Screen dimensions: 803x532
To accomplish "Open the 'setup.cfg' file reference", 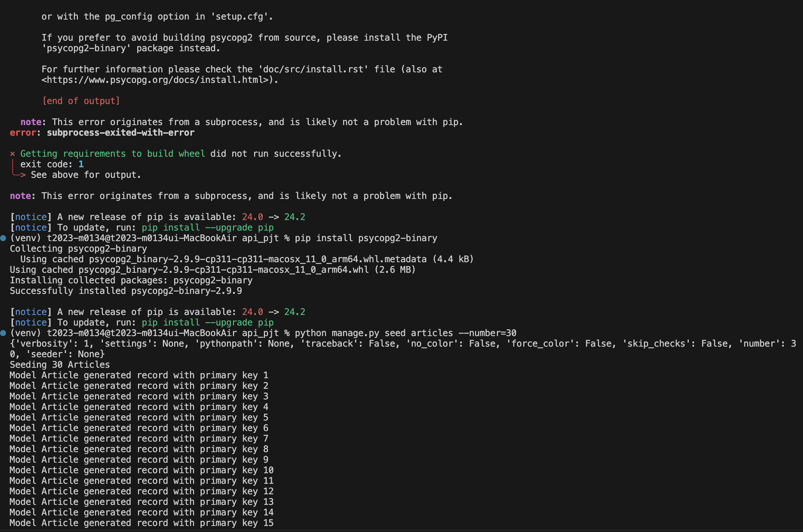I will pyautogui.click(x=240, y=17).
